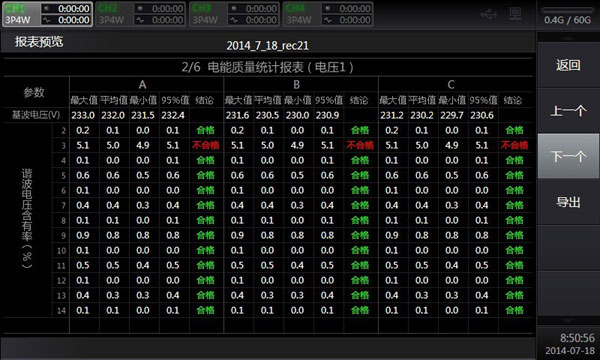
Task: Click harmonic order 11 row label
Action: click(x=62, y=266)
